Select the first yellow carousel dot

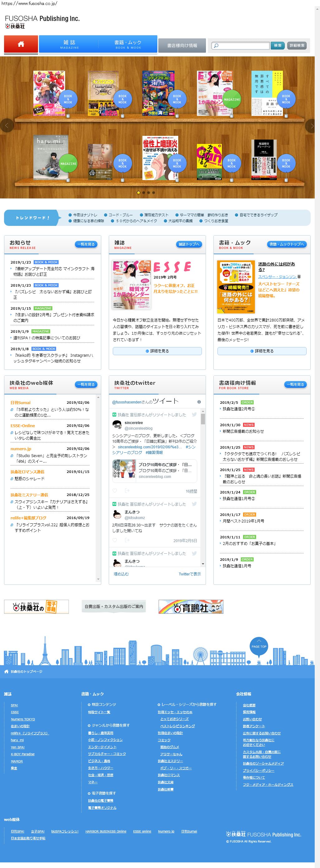(x=138, y=193)
